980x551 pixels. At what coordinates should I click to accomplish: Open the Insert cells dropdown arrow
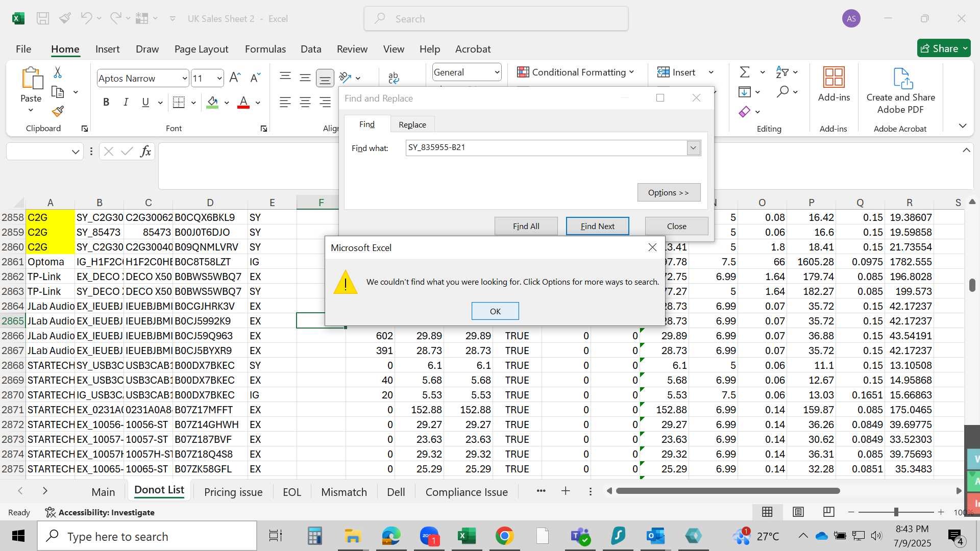711,72
